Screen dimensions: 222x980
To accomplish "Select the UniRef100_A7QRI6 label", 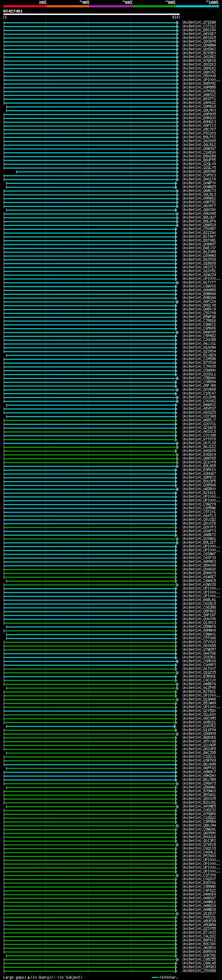I will (x=199, y=60).
